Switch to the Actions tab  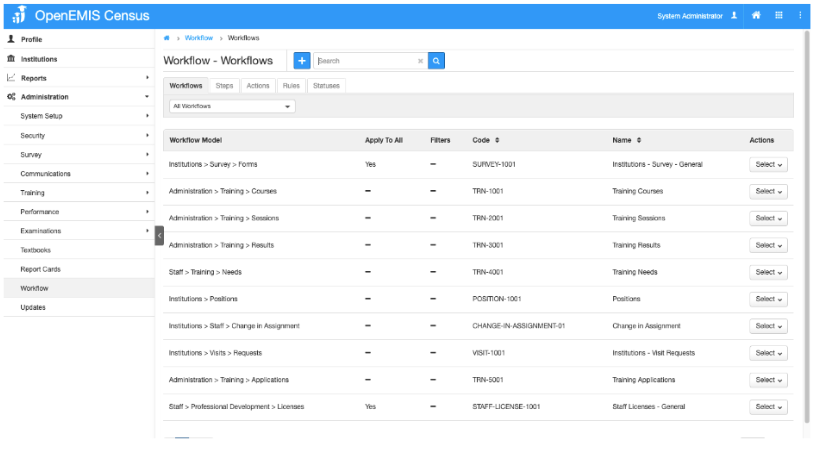tap(258, 85)
